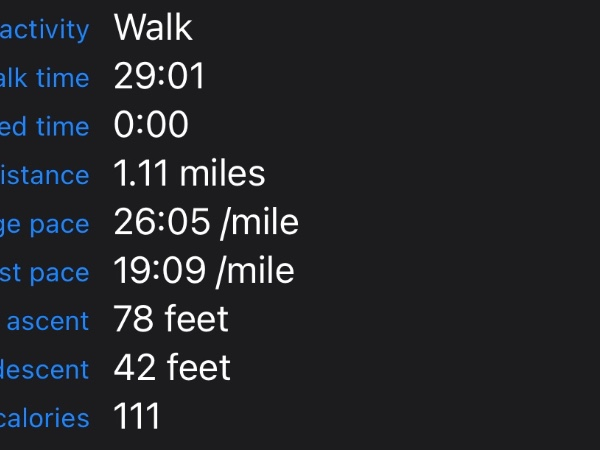Click the blue activity label
The image size is (600, 450).
45,29
